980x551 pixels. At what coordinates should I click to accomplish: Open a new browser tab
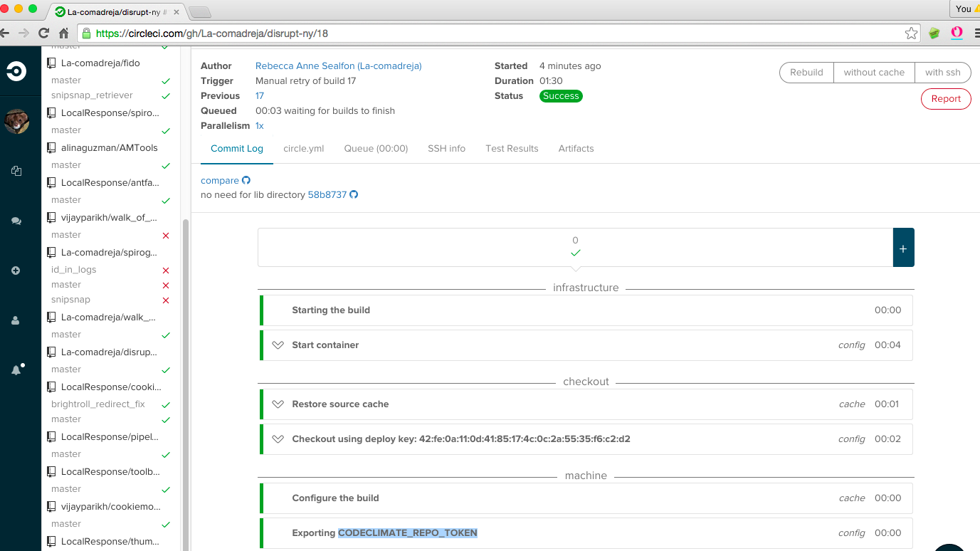pos(201,11)
